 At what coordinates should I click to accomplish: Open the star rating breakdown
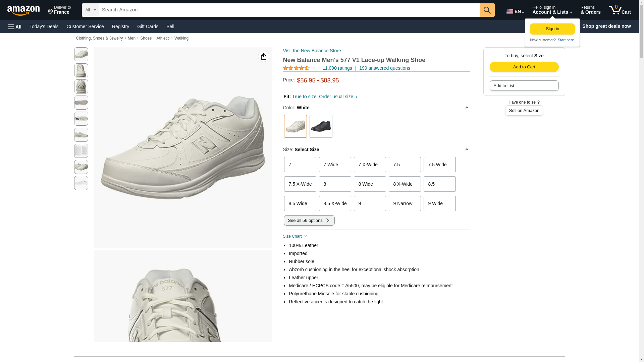[299, 68]
